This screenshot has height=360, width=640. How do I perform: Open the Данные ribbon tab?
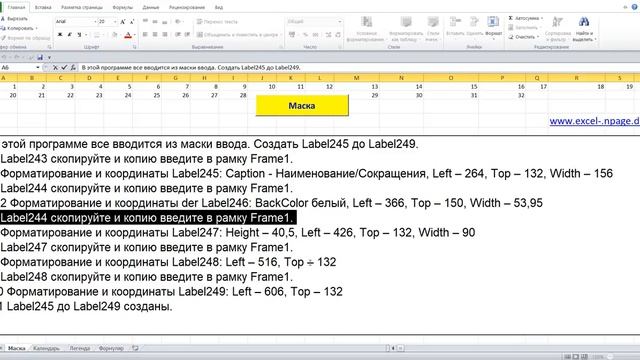click(x=151, y=7)
